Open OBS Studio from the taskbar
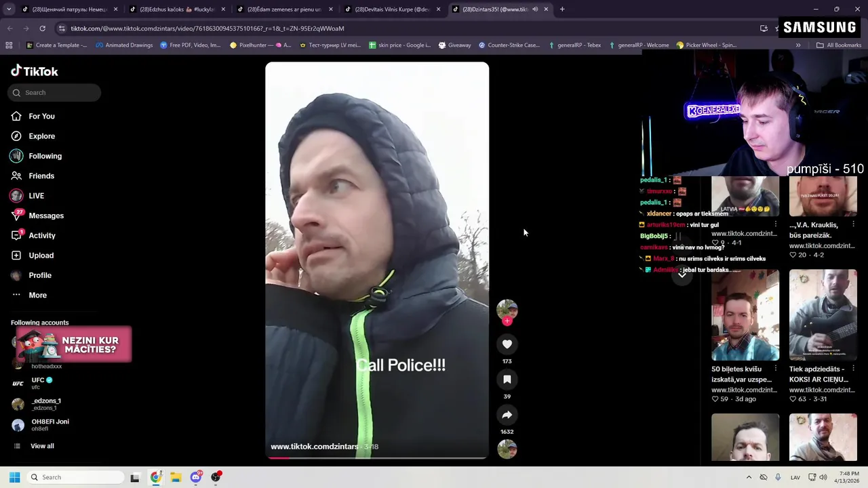The width and height of the screenshot is (868, 488). [x=216, y=477]
